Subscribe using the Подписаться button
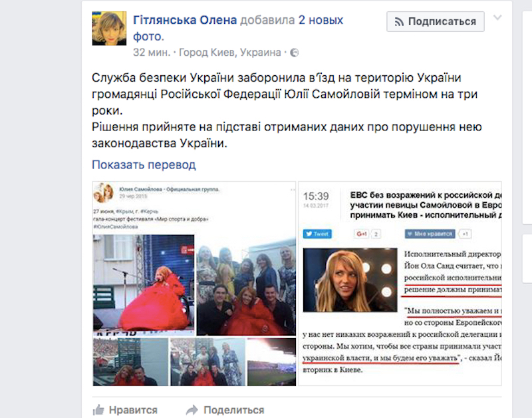The width and height of the screenshot is (532, 418). 436,21
